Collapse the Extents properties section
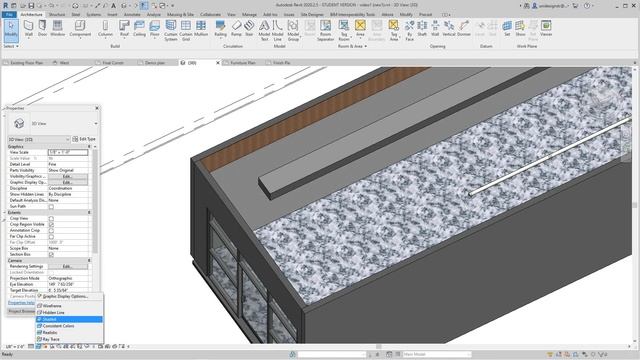Viewport: 640px width, 360px height. click(89, 212)
